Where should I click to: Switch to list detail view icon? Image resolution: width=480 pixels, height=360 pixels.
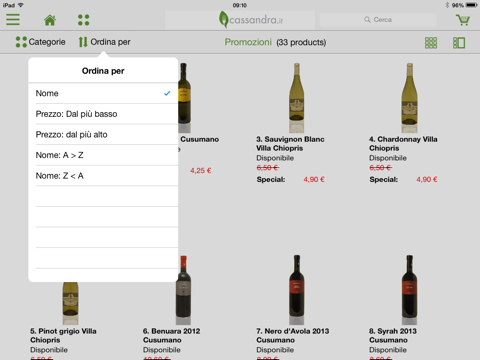pyautogui.click(x=459, y=43)
